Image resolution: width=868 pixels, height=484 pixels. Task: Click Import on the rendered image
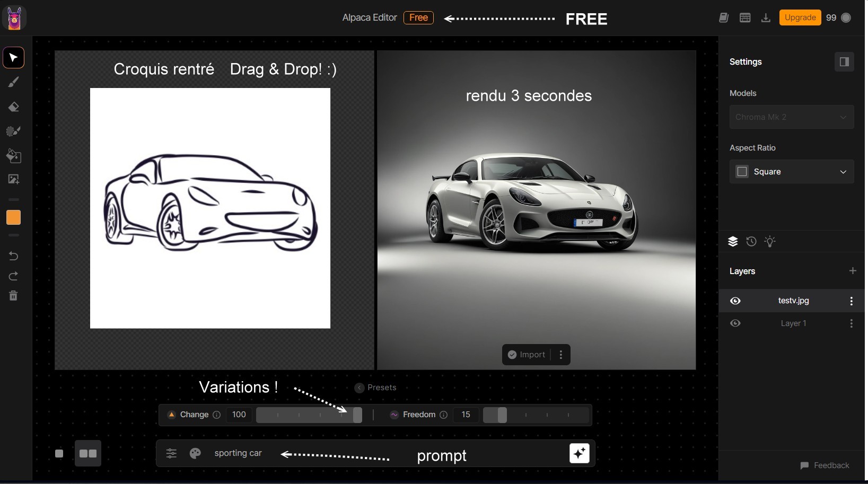pos(527,355)
